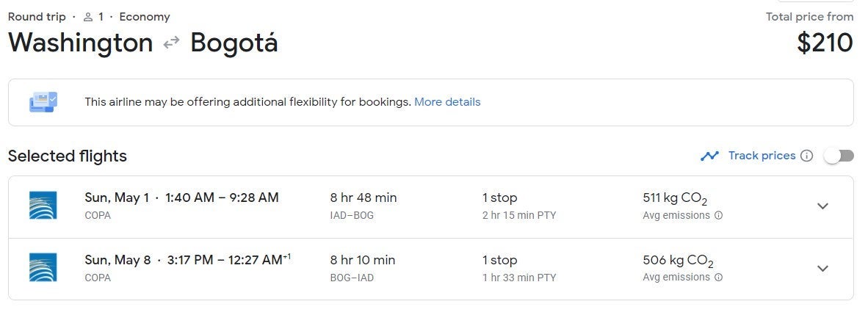The image size is (868, 315).
Task: Toggle the Track prices switch
Action: pyautogui.click(x=839, y=156)
